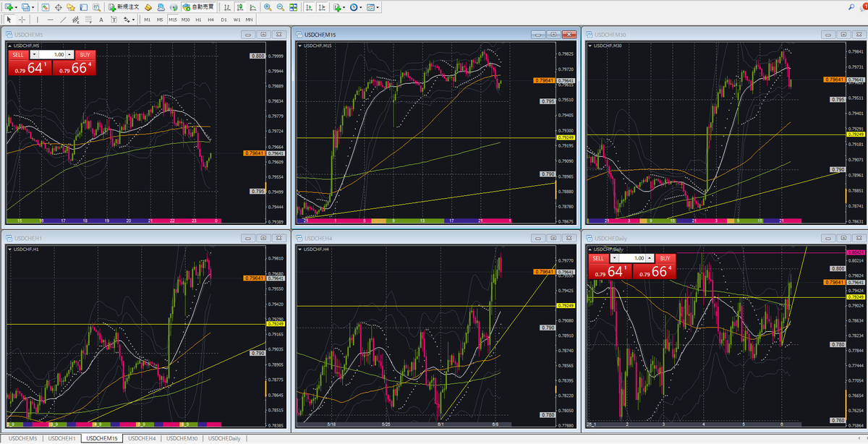868x444 pixels.
Task: Switch to candlestick chart display
Action: 240,7
